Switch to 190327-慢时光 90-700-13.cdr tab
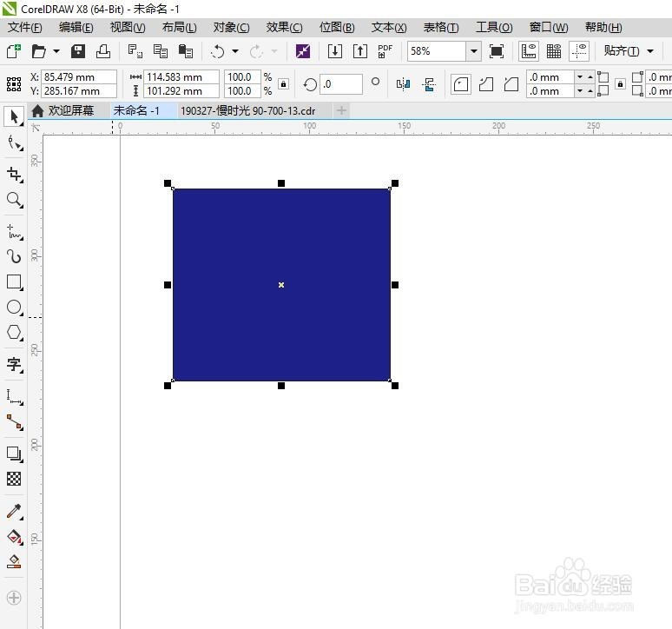 (247, 110)
